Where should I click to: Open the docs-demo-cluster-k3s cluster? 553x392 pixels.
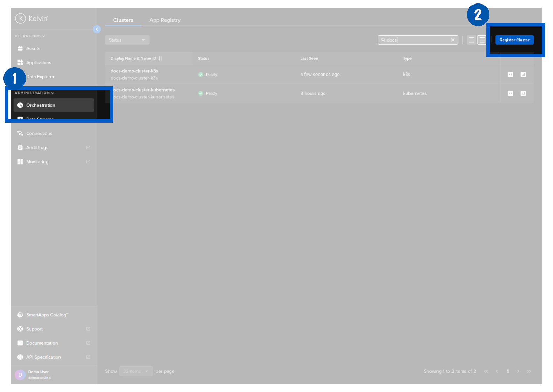click(134, 71)
